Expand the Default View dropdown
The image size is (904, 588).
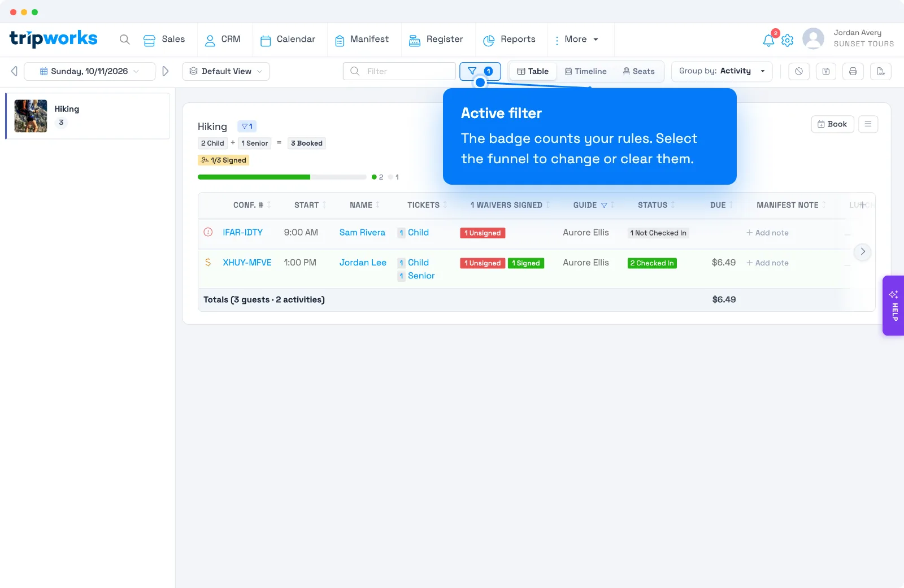pyautogui.click(x=226, y=71)
